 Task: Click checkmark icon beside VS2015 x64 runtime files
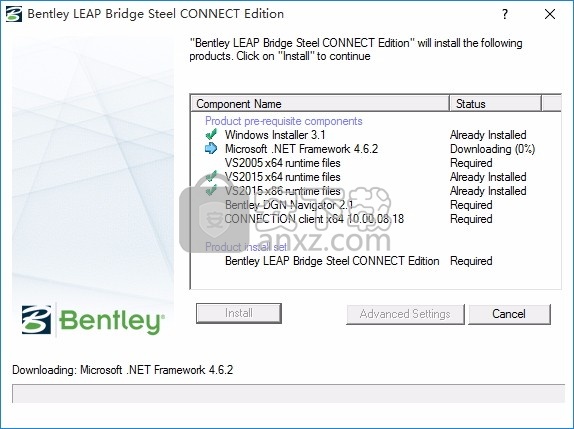pos(211,176)
